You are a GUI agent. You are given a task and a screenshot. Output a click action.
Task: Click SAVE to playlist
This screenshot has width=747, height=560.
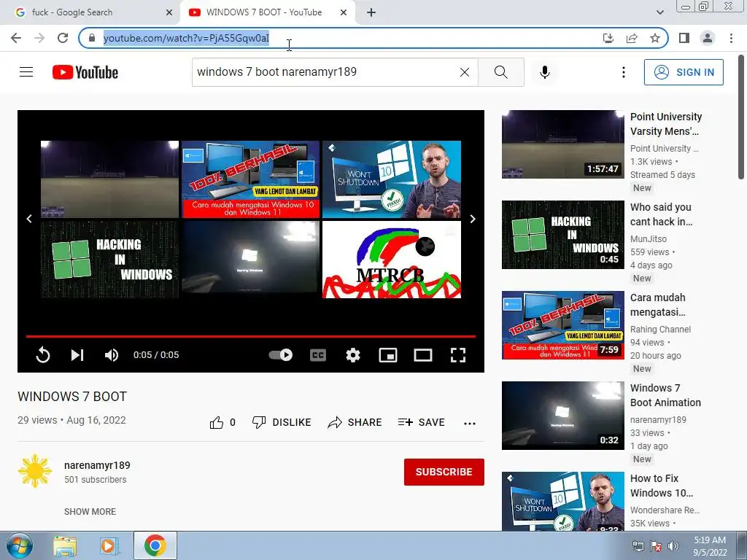(x=421, y=422)
